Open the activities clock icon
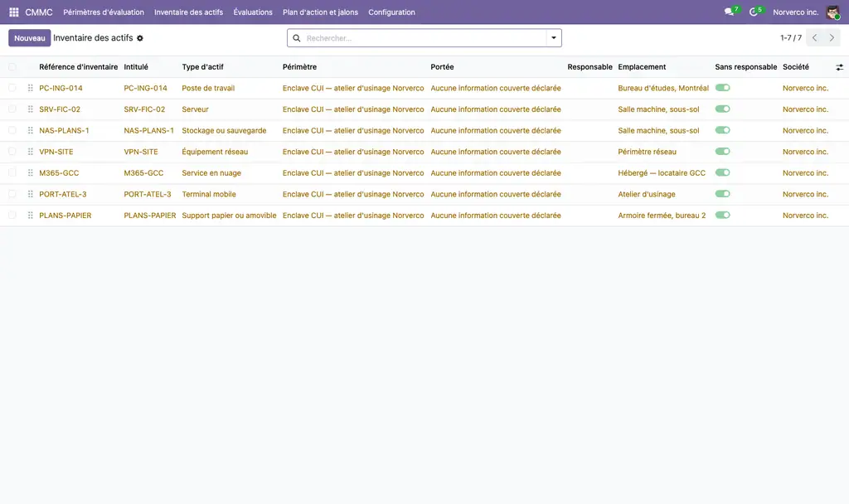The height and width of the screenshot is (504, 849). [x=753, y=12]
